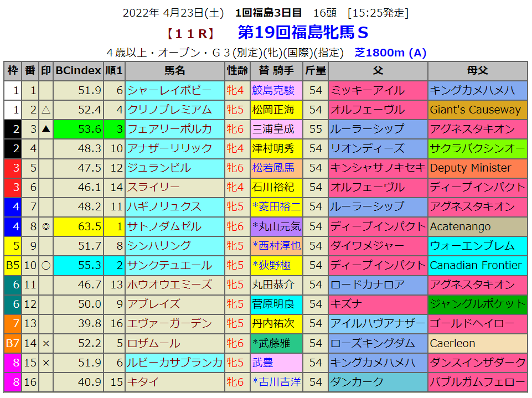
Task: Click the Giant's Causeway damsire cell
Action: point(477,110)
